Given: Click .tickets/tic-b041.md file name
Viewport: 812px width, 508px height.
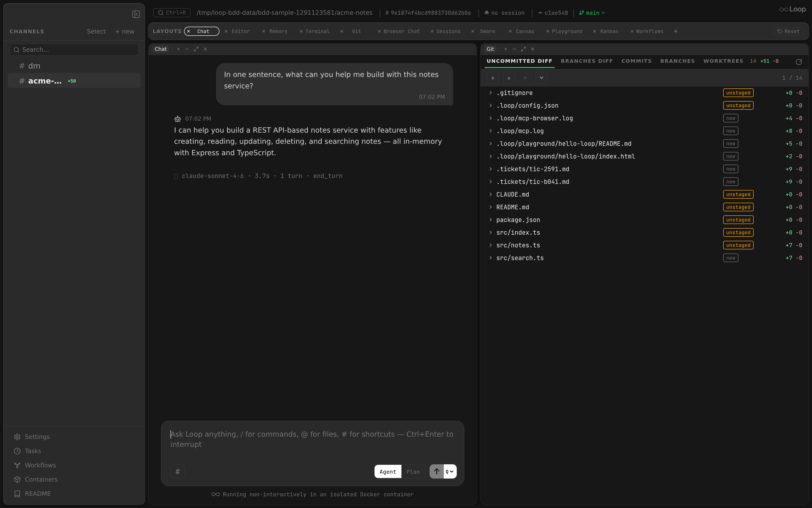Looking at the screenshot, I should 533,182.
